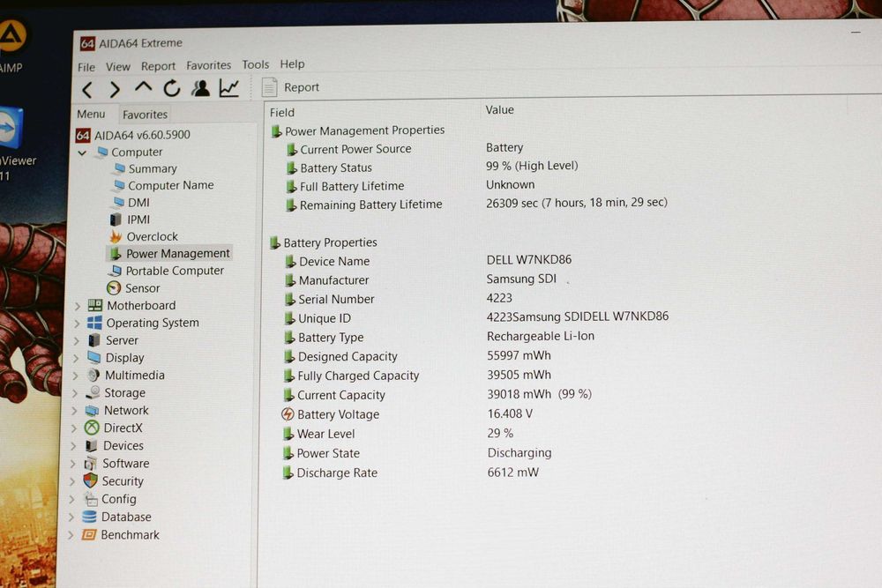Image resolution: width=882 pixels, height=588 pixels.
Task: Select AIDA64 v6.60.5900 root node
Action: click(x=133, y=135)
